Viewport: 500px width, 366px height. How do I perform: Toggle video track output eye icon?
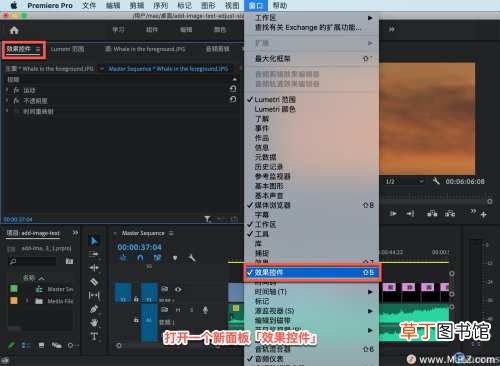[178, 289]
